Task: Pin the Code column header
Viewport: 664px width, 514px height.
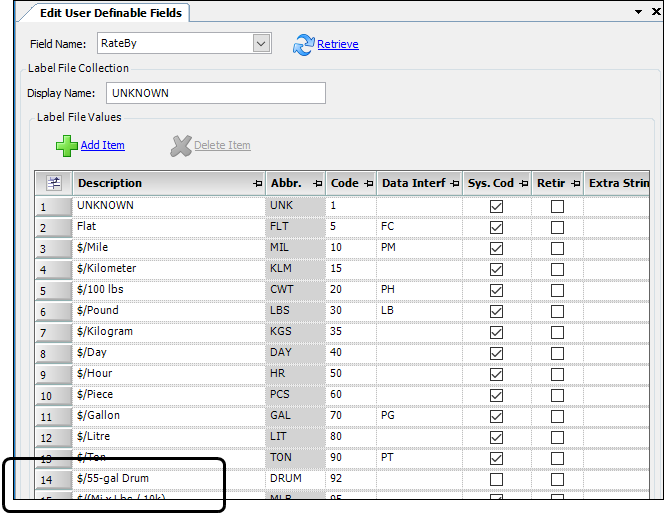Action: coord(368,184)
